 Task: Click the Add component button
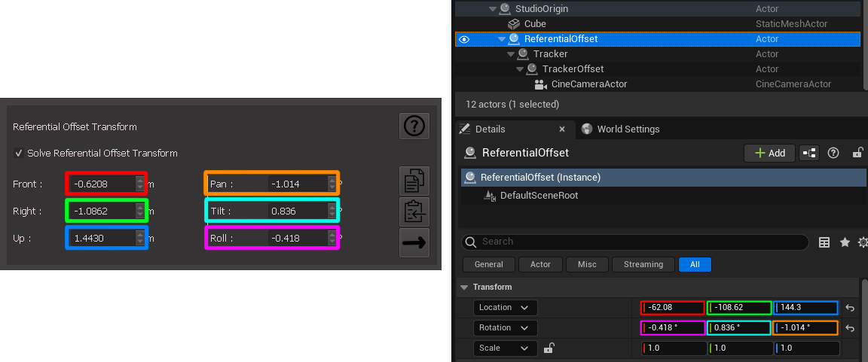tap(769, 153)
